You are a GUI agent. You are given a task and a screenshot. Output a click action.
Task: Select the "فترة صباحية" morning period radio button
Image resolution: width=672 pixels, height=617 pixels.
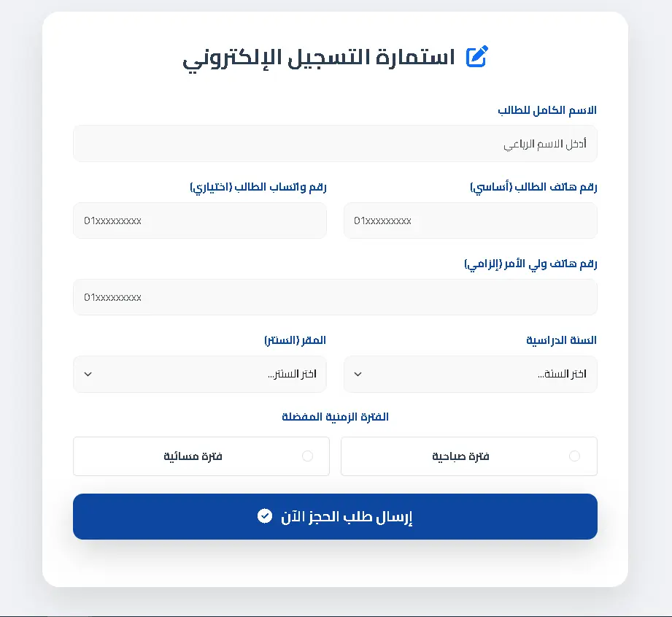click(575, 456)
